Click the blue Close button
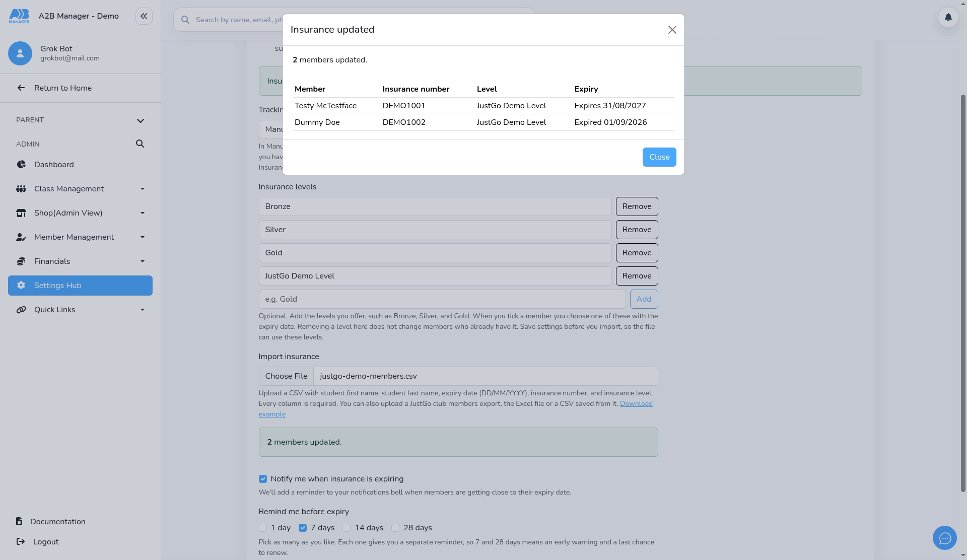This screenshot has height=560, width=967. pos(659,157)
